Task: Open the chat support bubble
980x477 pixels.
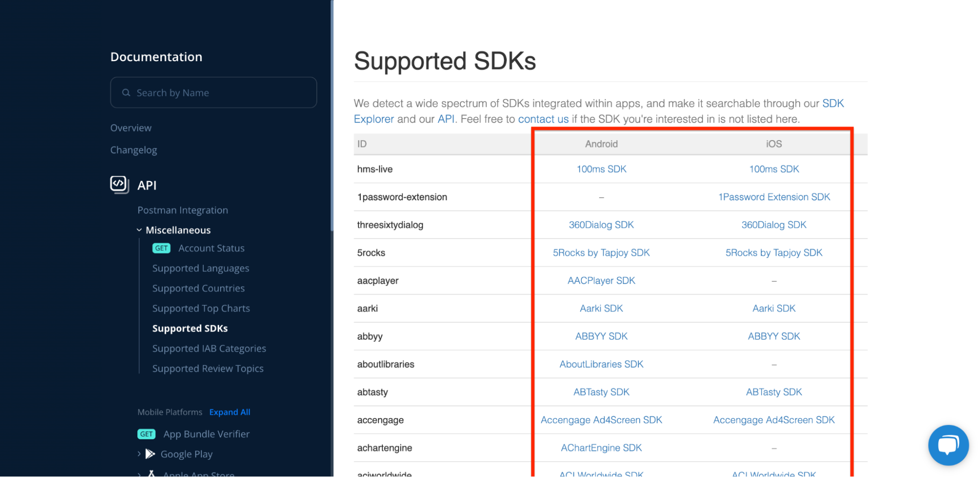Action: [948, 445]
